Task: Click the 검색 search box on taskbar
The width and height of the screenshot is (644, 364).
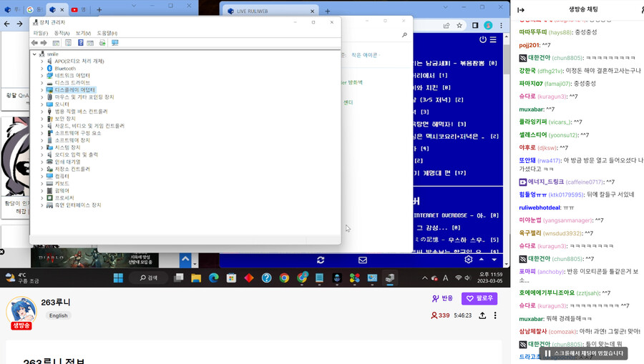Action: pyautogui.click(x=148, y=278)
